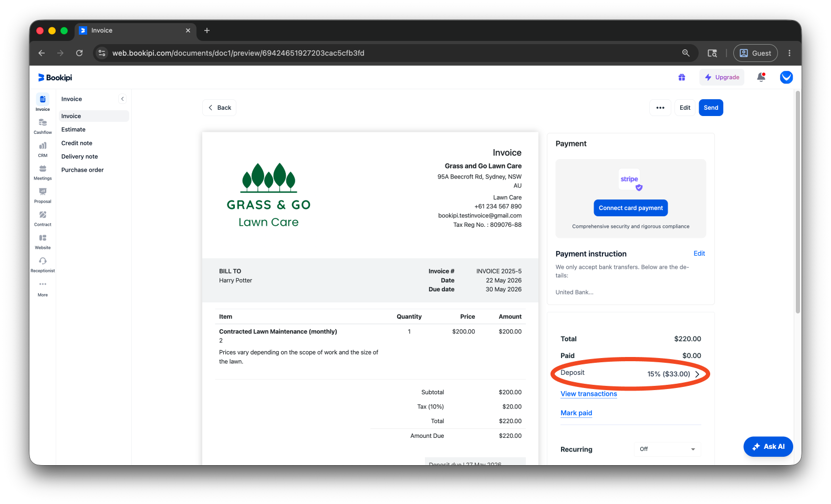
Task: Open the Website section
Action: (43, 241)
